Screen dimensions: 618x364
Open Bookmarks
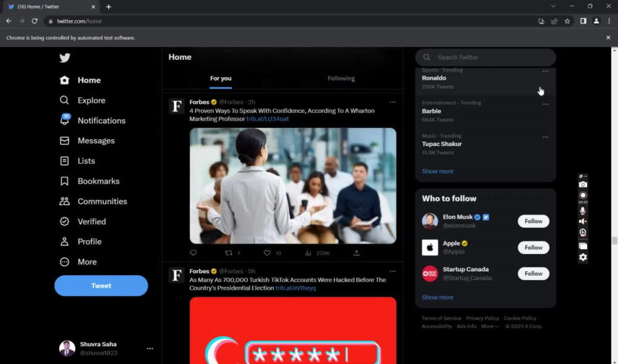pos(90,181)
